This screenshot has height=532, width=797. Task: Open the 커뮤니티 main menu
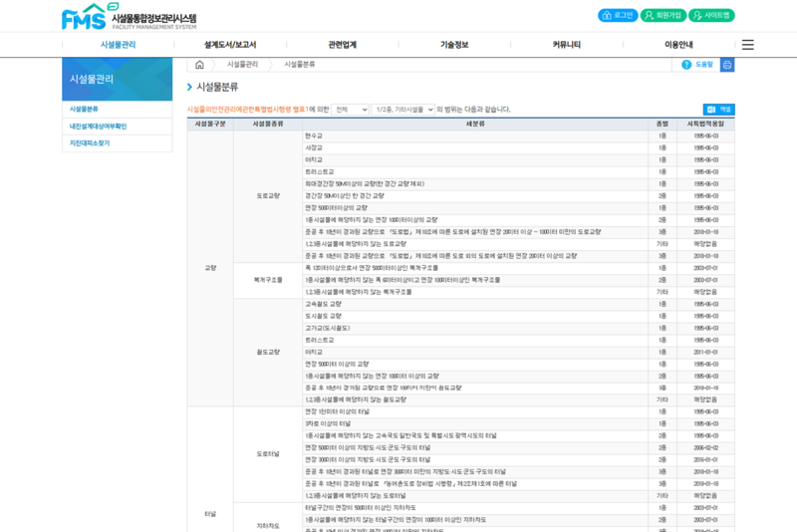(x=566, y=45)
